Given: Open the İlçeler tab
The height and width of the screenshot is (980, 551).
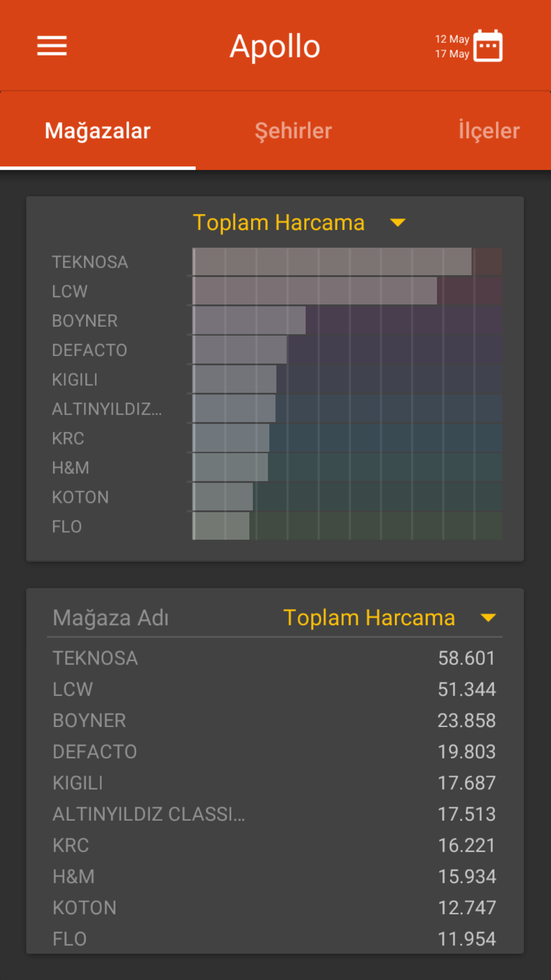Looking at the screenshot, I should click(x=489, y=131).
